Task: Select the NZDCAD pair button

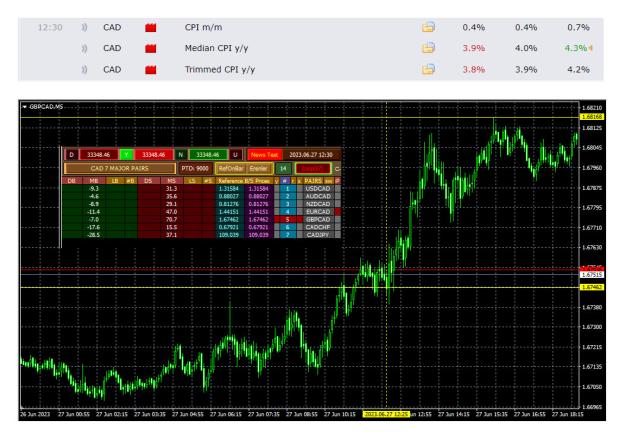Action: 318,204
